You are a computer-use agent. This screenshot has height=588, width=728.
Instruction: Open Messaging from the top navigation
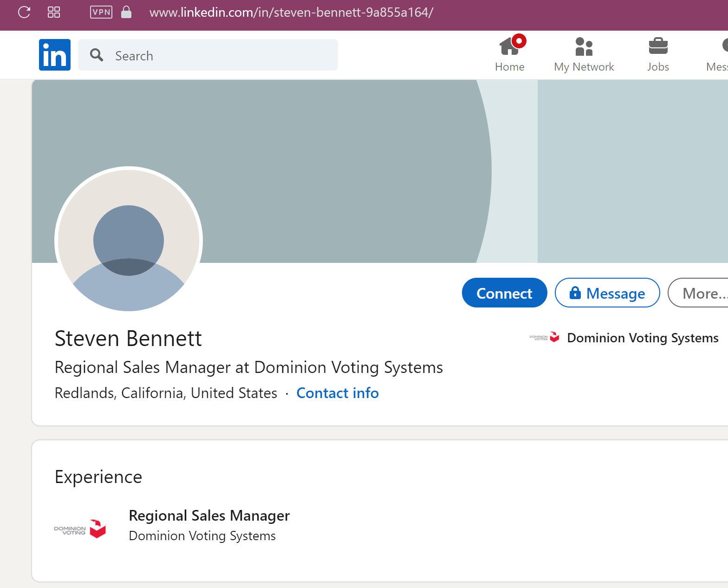point(718,55)
